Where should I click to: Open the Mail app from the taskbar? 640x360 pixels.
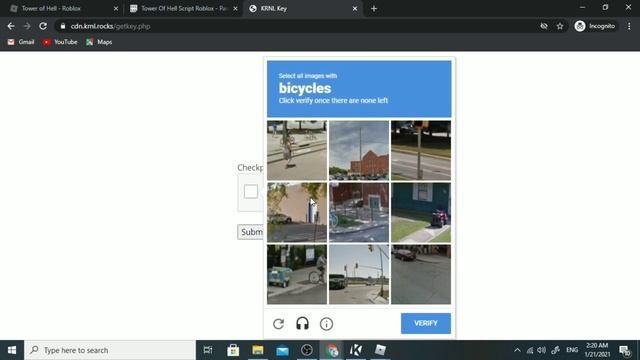(x=282, y=350)
